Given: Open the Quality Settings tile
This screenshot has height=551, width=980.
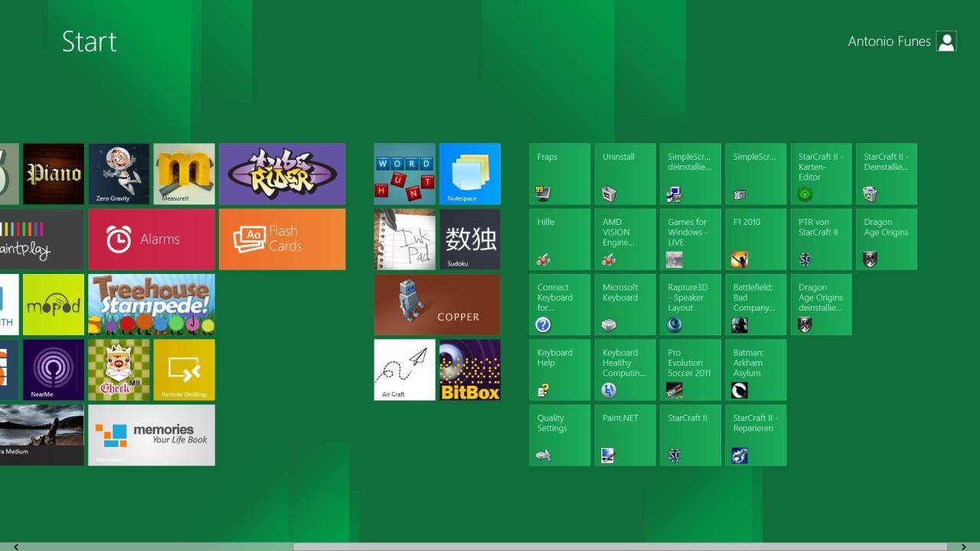Looking at the screenshot, I should [560, 435].
